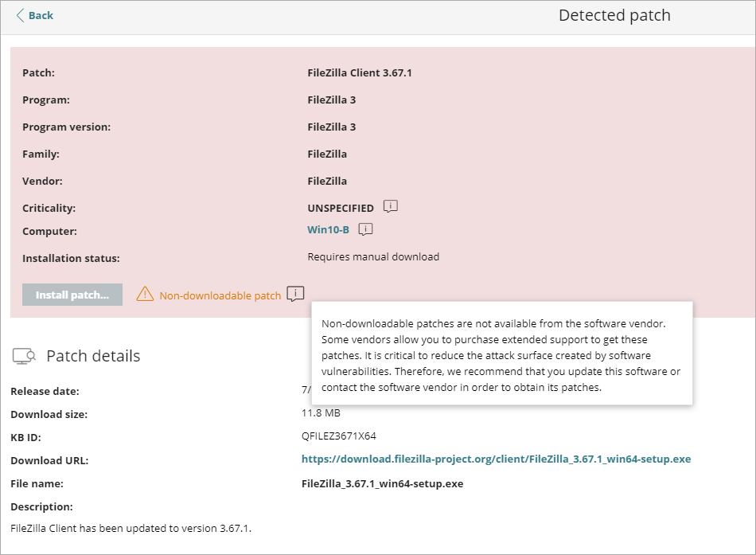Click the info icon next to Win10-B computer
This screenshot has width=756, height=555.
click(364, 230)
